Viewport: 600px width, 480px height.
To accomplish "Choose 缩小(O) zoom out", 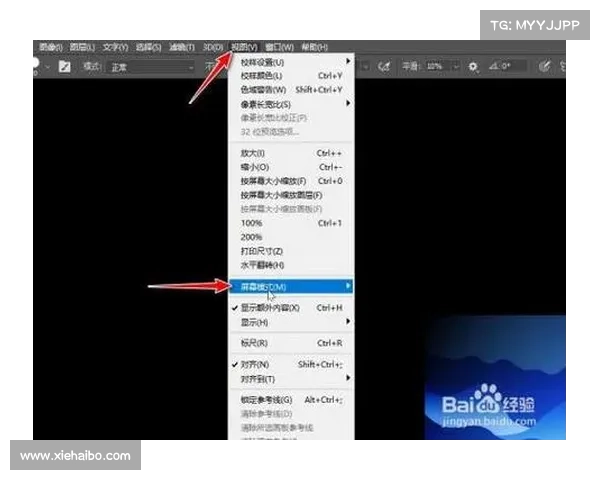I will tap(291, 167).
